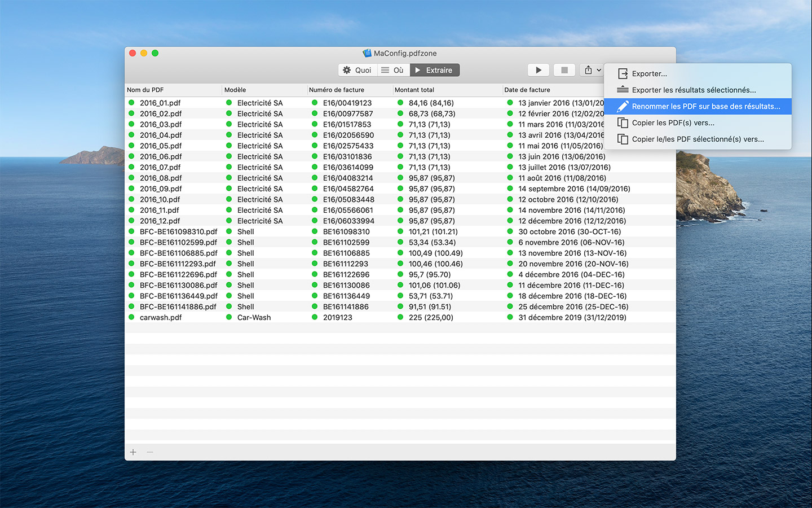Select Exporter les résultats sélectionnés...
Image resolution: width=812 pixels, height=508 pixels.
(694, 90)
